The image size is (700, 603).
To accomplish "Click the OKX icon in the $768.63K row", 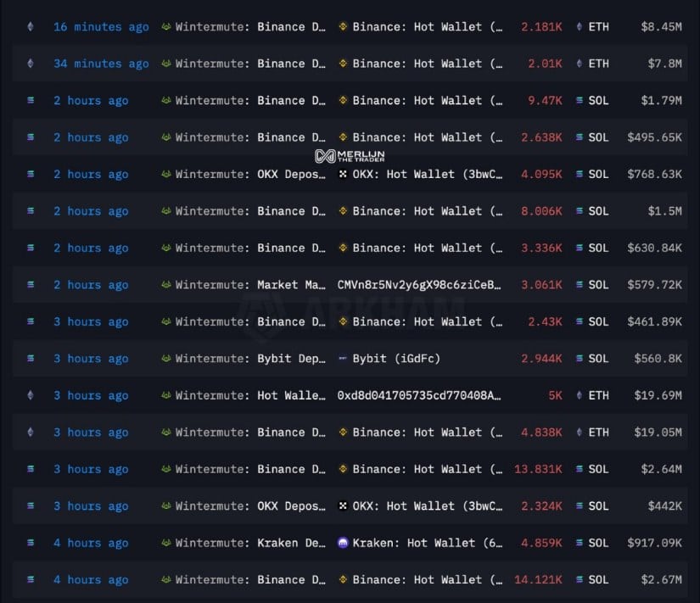I will click(x=343, y=175).
